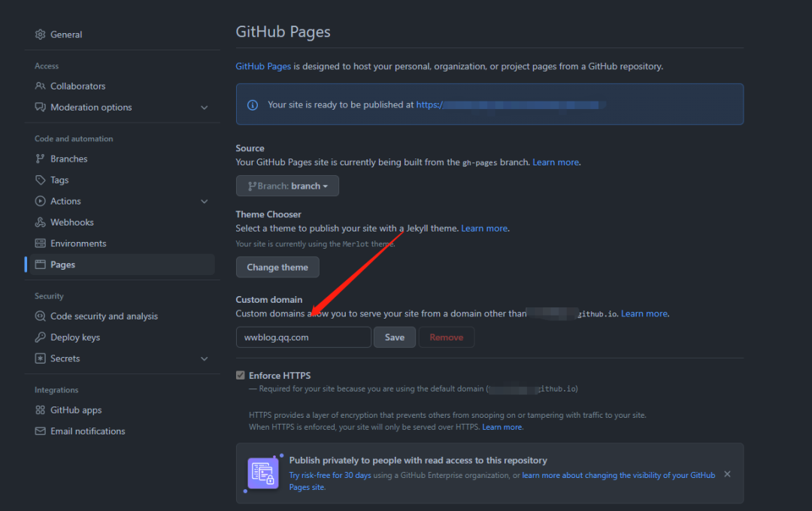Open the GitHub Pages intro link
Screen dimensions: 812x511
(x=263, y=66)
